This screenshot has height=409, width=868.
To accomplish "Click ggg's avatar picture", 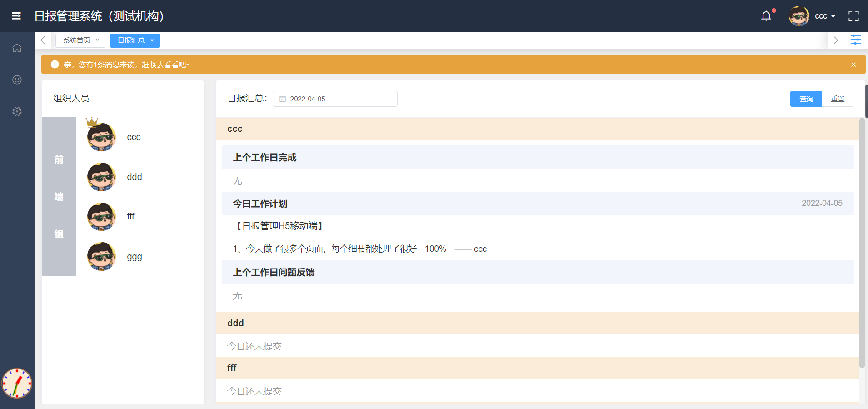I will pyautogui.click(x=101, y=256).
